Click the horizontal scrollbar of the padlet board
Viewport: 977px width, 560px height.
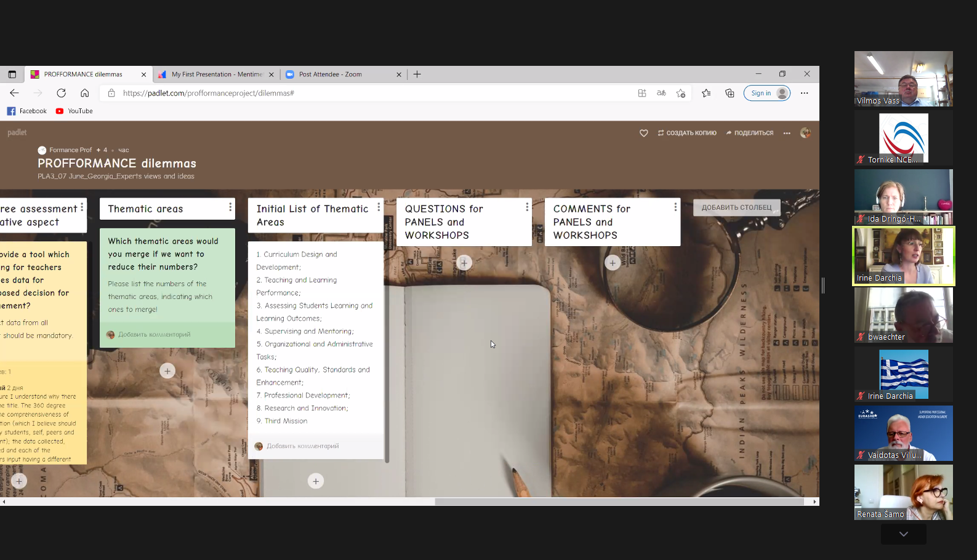(619, 502)
